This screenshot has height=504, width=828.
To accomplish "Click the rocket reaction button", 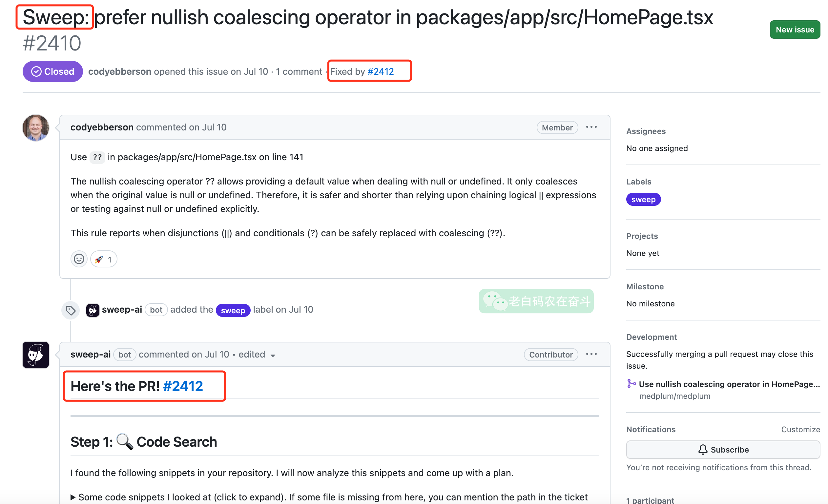I will tap(104, 259).
